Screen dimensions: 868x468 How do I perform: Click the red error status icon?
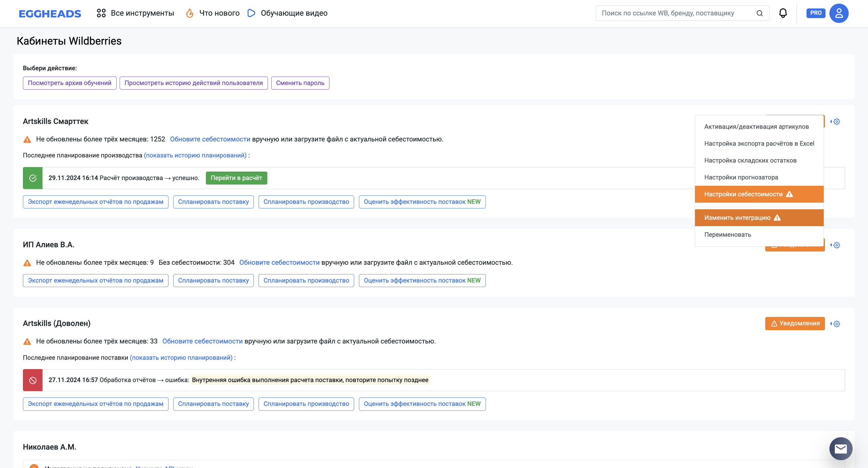[x=33, y=380]
